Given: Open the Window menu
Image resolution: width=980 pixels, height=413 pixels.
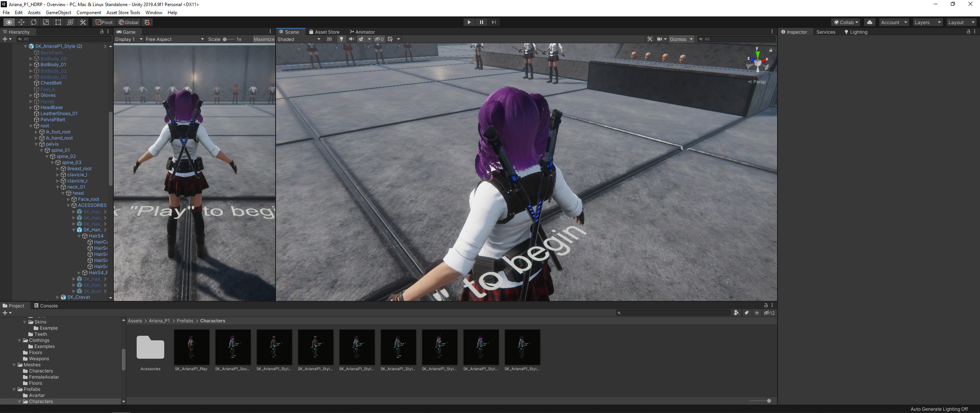Looking at the screenshot, I should 154,12.
